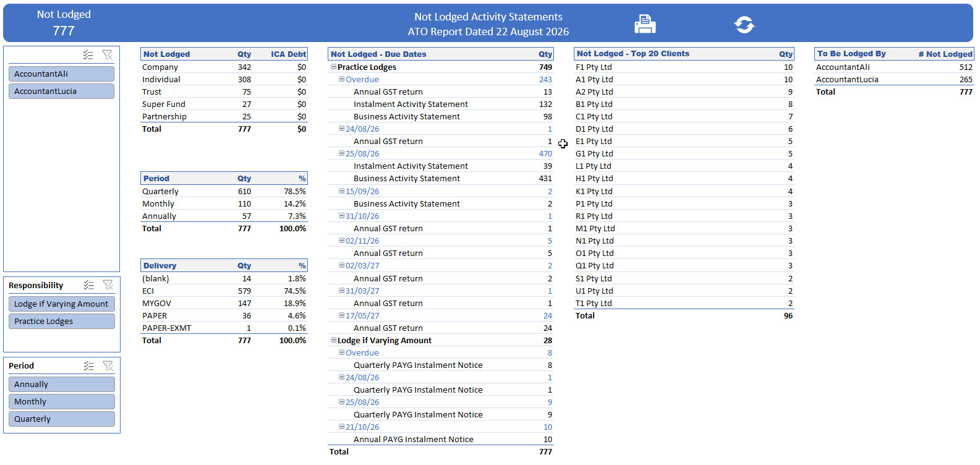
Task: Toggle multi-select on the accountant slicer
Action: click(x=88, y=55)
